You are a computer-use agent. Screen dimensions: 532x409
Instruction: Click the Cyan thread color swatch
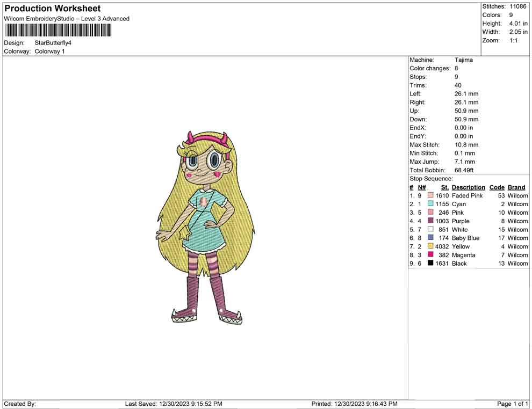tap(430, 203)
